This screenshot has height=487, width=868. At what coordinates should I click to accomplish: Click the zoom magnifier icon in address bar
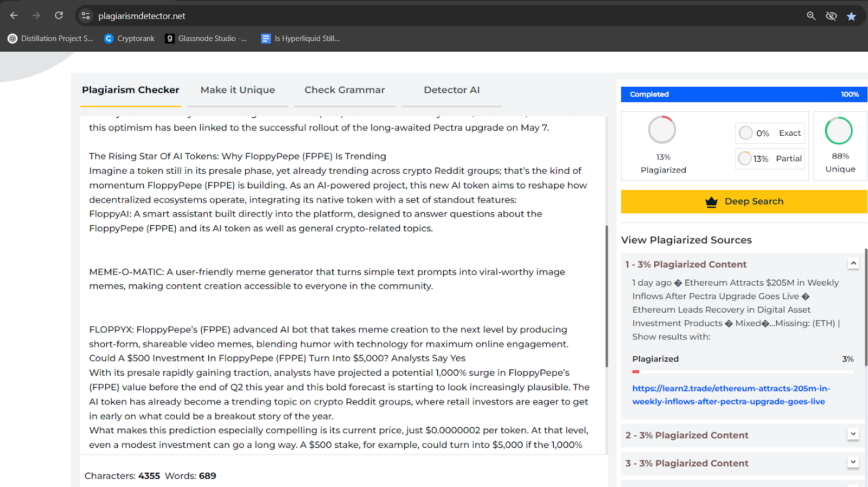pos(811,16)
